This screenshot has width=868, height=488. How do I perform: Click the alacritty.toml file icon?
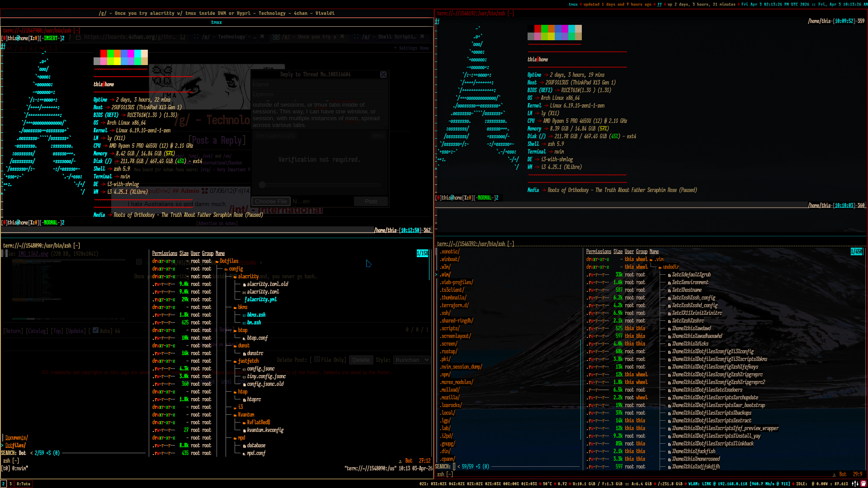(244, 292)
